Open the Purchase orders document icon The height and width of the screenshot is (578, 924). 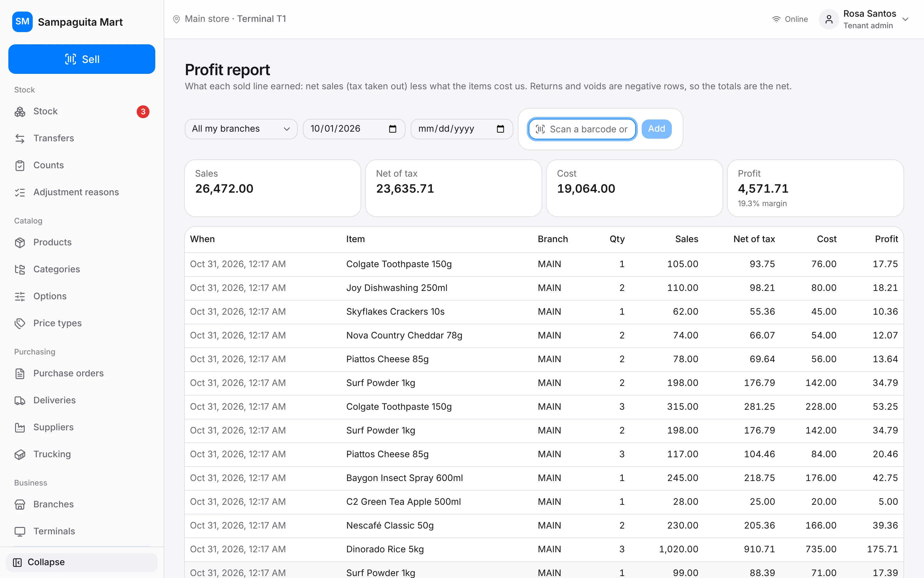click(20, 373)
